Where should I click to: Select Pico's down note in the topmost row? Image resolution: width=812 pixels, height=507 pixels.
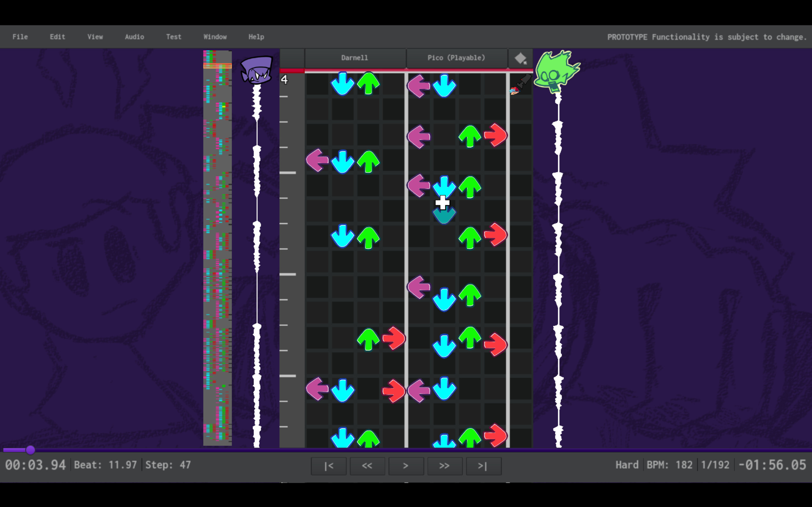[444, 86]
